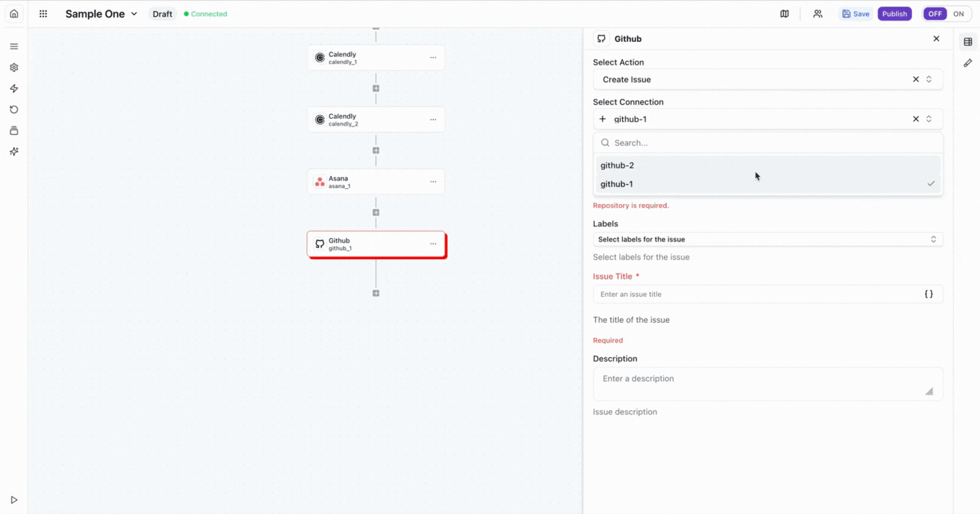Click the Description resize handle
Viewport: 980px width, 514px height.
point(929,391)
